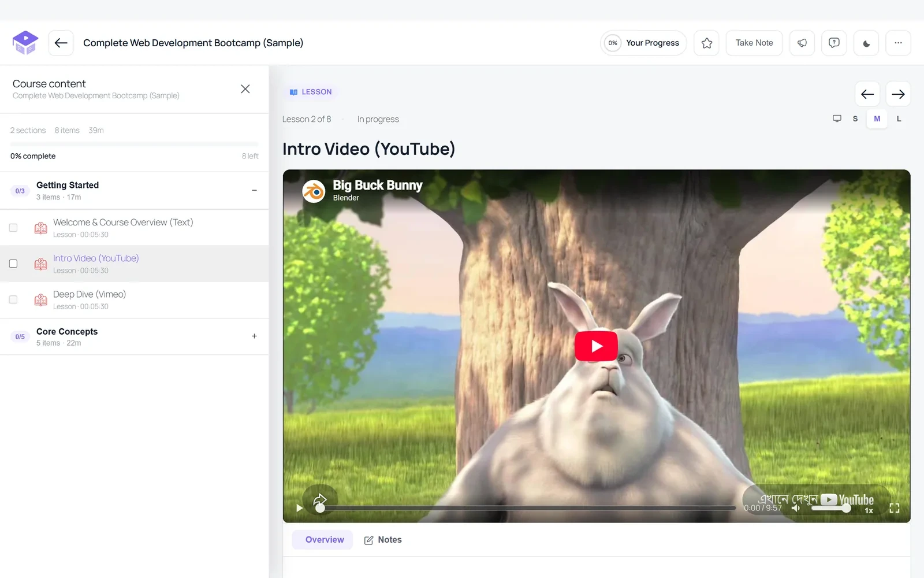Click the Welcome & Course Overview lesson icon
The height and width of the screenshot is (578, 924).
point(40,228)
